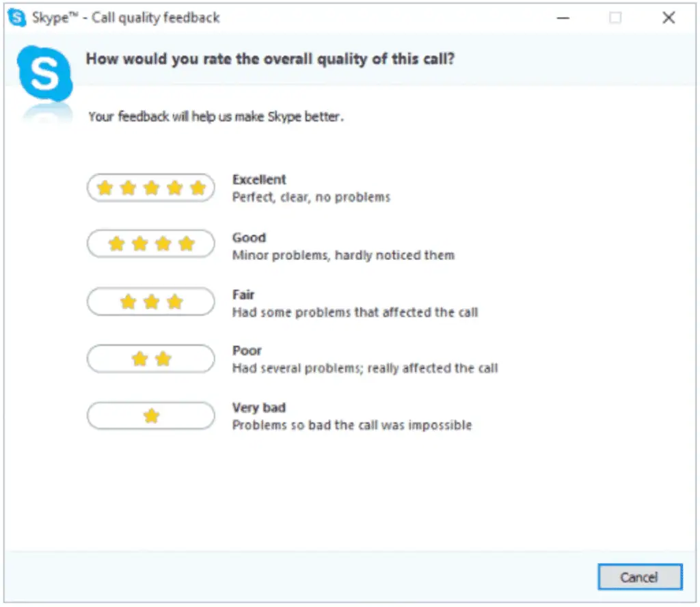The width and height of the screenshot is (700, 607).
Task: Give the one-star Very bad rating
Action: 151,416
